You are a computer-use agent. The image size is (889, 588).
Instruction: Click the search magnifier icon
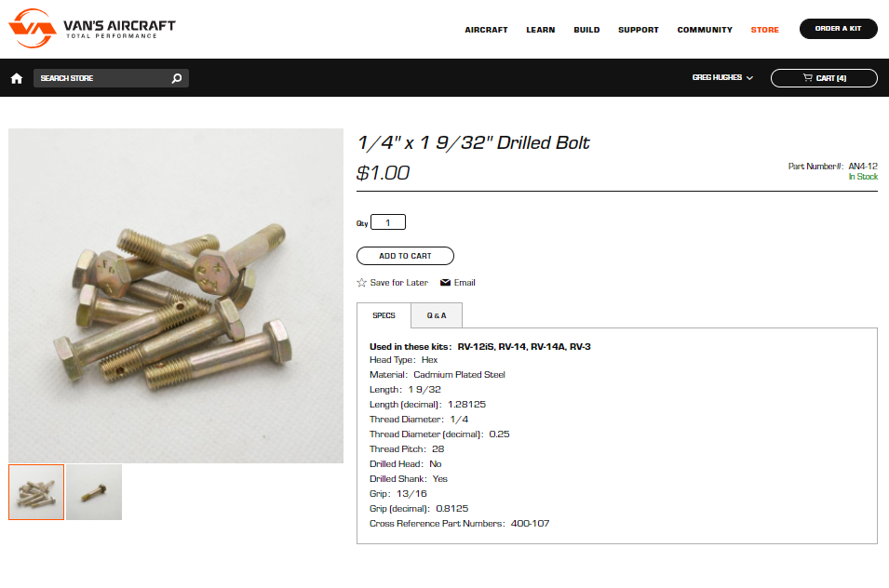point(177,78)
